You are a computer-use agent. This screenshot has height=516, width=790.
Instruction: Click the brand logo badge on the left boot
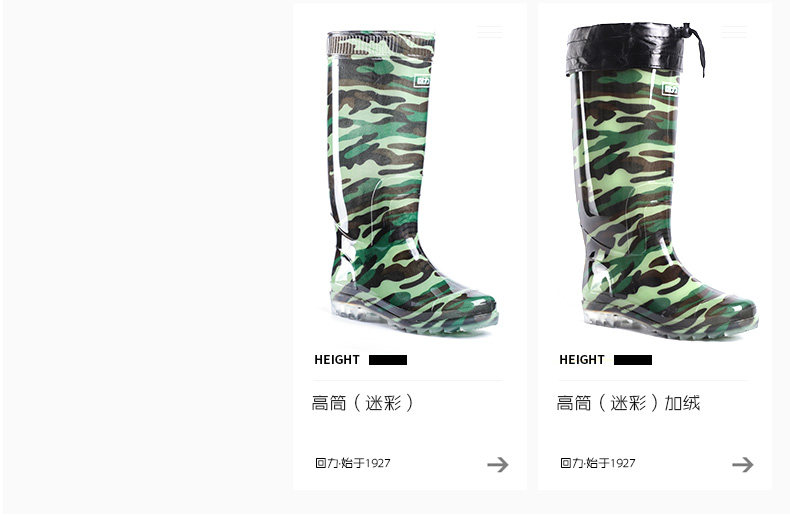click(x=422, y=81)
